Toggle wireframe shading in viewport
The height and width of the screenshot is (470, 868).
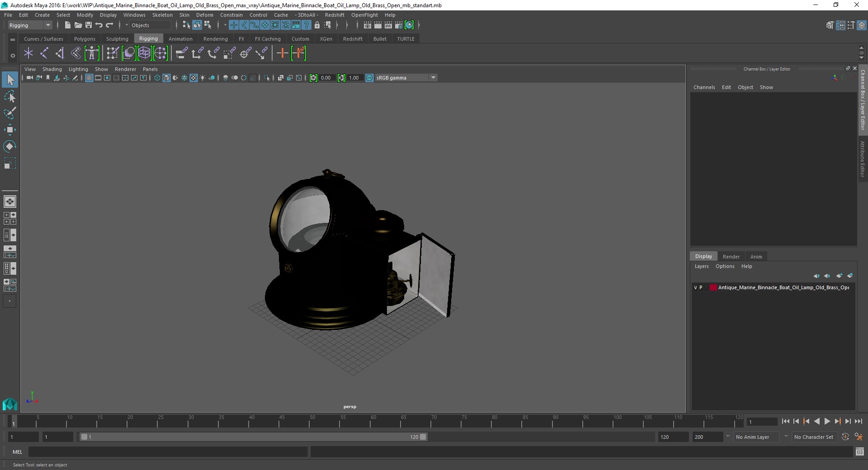coord(157,78)
